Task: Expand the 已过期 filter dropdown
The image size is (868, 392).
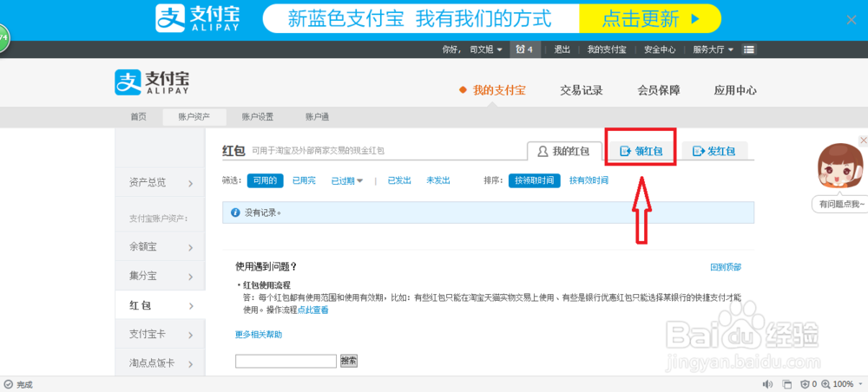Action: click(346, 180)
